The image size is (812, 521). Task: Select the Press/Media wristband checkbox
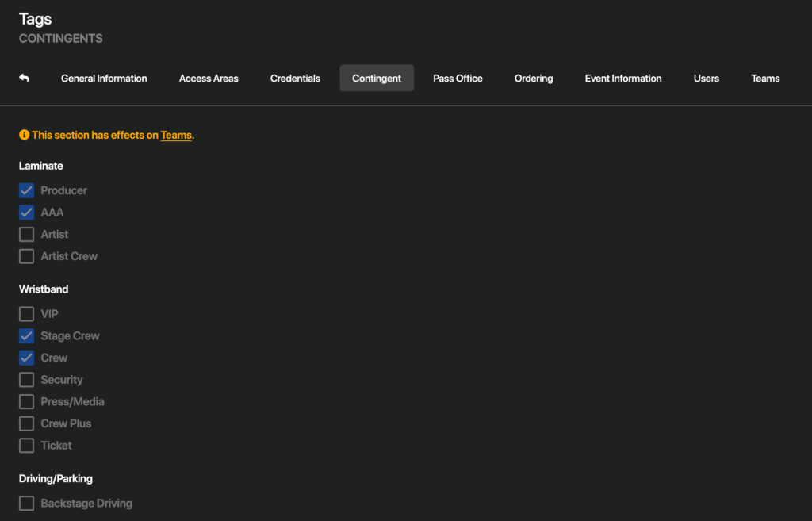pyautogui.click(x=27, y=402)
